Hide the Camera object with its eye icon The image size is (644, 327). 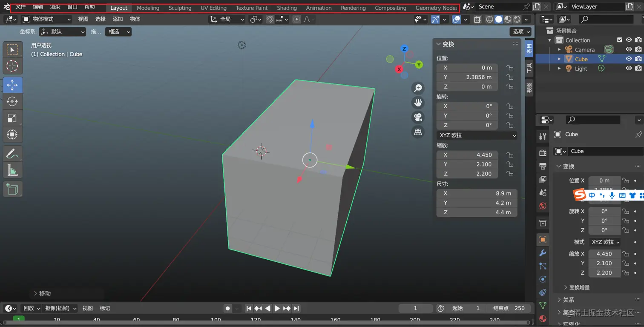coord(628,49)
